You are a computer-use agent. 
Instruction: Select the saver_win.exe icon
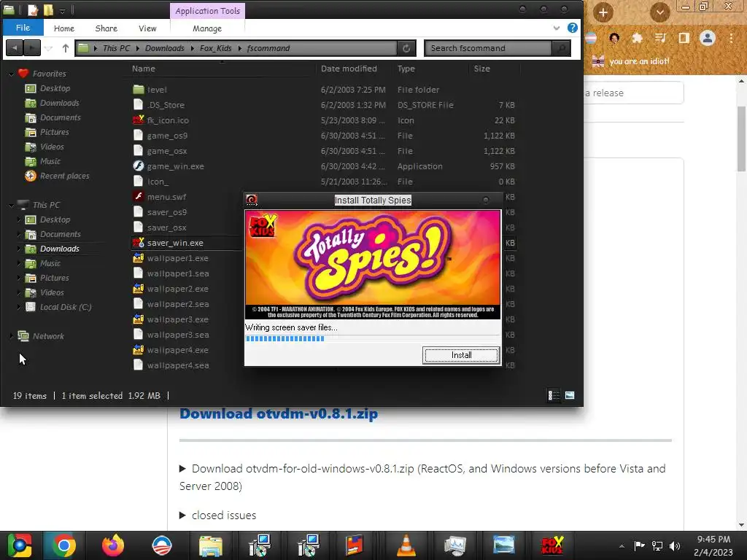138,242
